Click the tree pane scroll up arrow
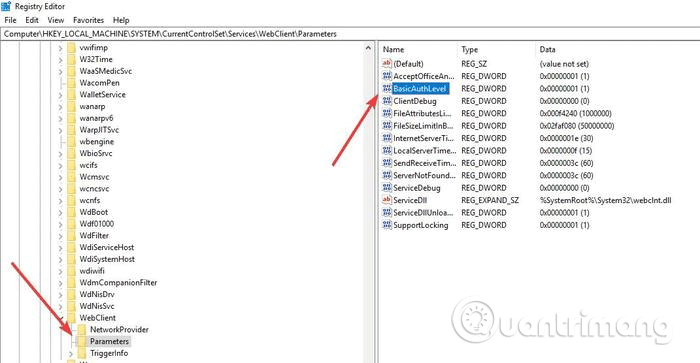Image resolution: width=700 pixels, height=363 pixels. 368,48
